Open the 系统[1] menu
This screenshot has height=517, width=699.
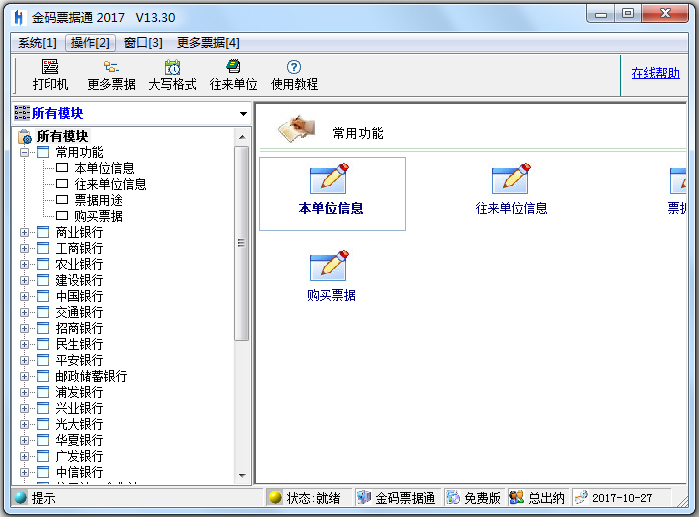tap(37, 43)
